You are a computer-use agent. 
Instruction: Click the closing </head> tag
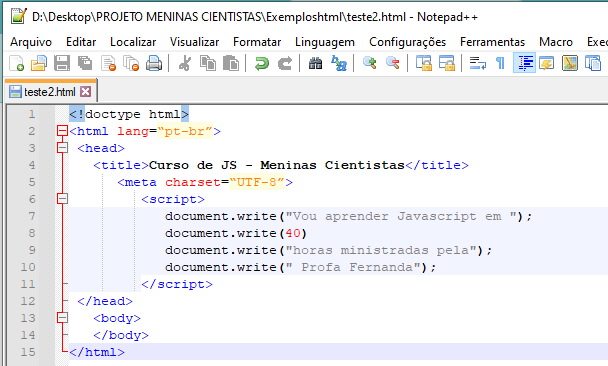tap(105, 301)
